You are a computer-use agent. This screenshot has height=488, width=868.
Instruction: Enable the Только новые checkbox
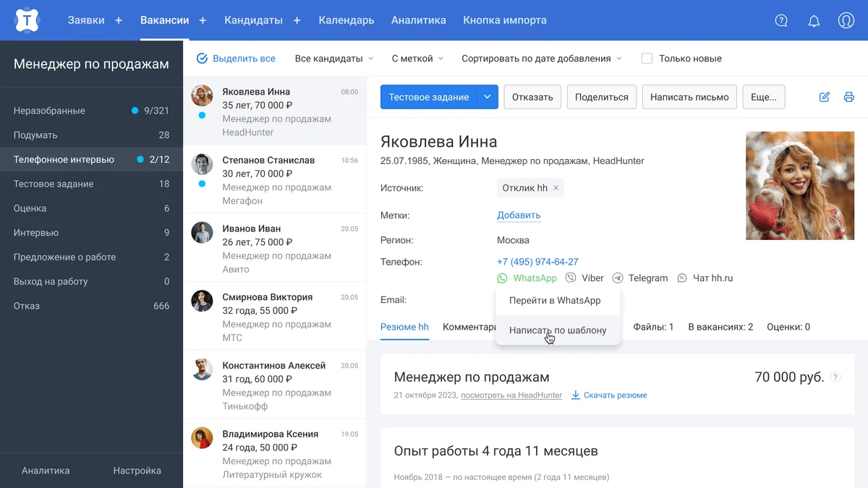(647, 59)
